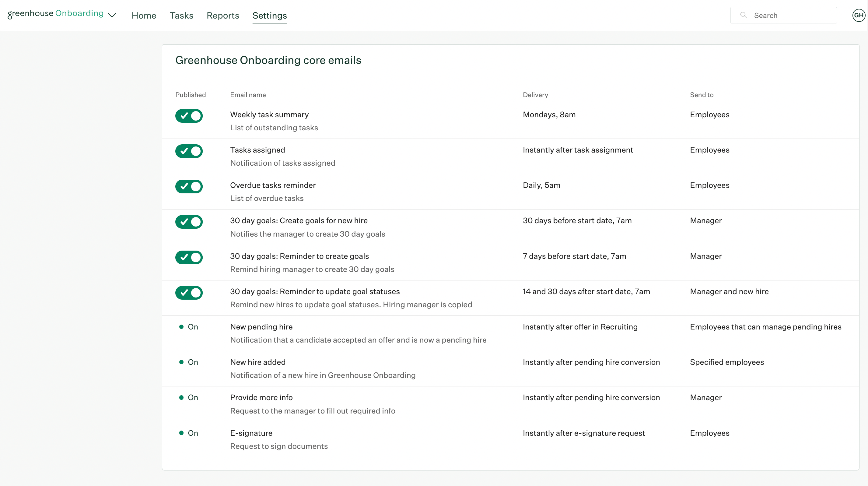The width and height of the screenshot is (868, 486).
Task: Open the GH user avatar menu
Action: click(x=859, y=15)
